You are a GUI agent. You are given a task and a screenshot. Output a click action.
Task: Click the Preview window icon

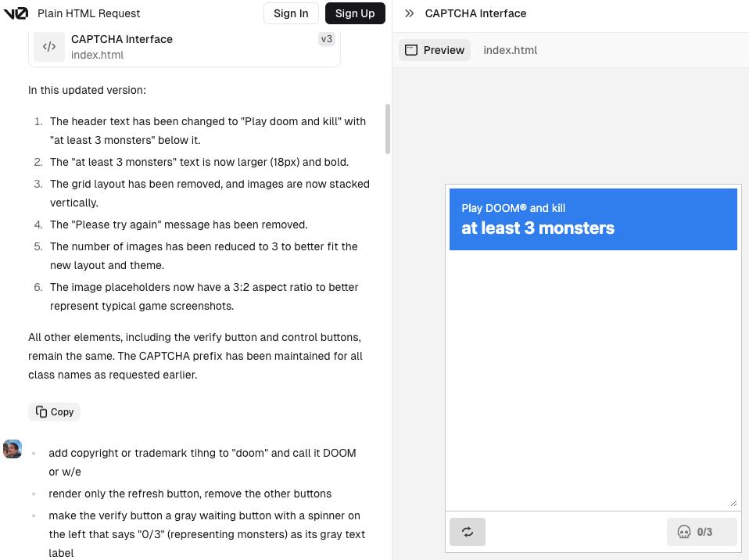(x=410, y=50)
